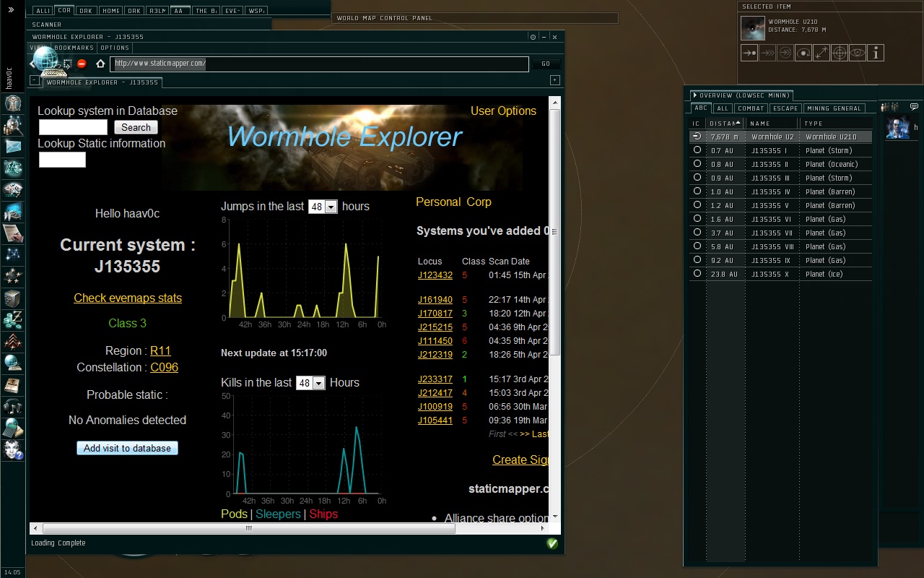This screenshot has height=578, width=924.
Task: Open the Check evemaps stats link
Action: (128, 298)
